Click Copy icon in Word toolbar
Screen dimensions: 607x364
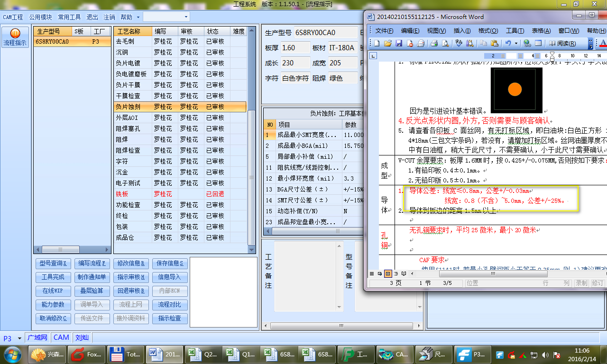click(483, 43)
